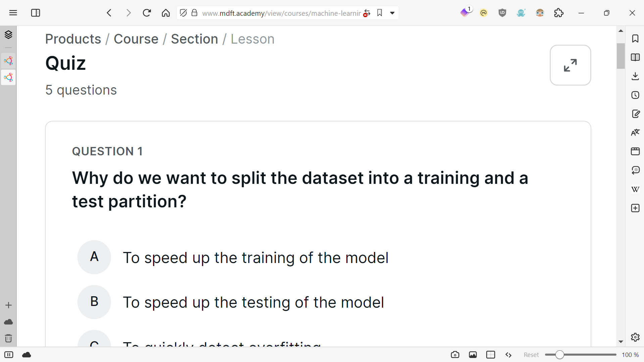644x362 pixels.
Task: Open the history clock icon
Action: pos(635,95)
